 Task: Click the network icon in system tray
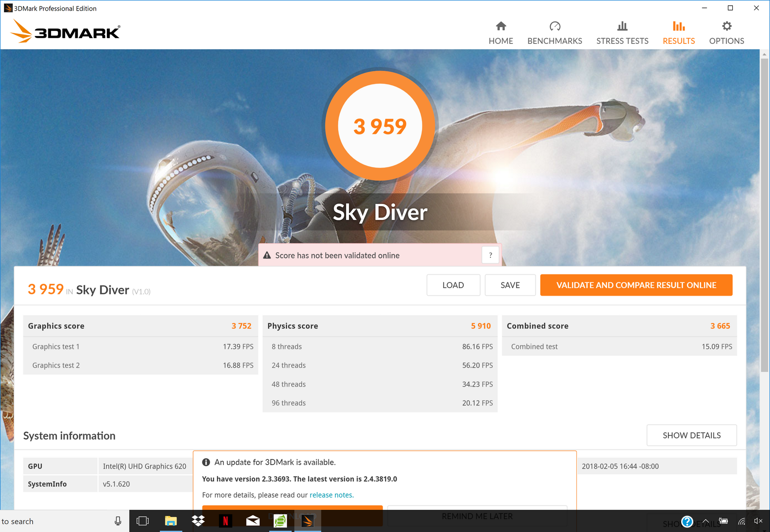pos(742,521)
